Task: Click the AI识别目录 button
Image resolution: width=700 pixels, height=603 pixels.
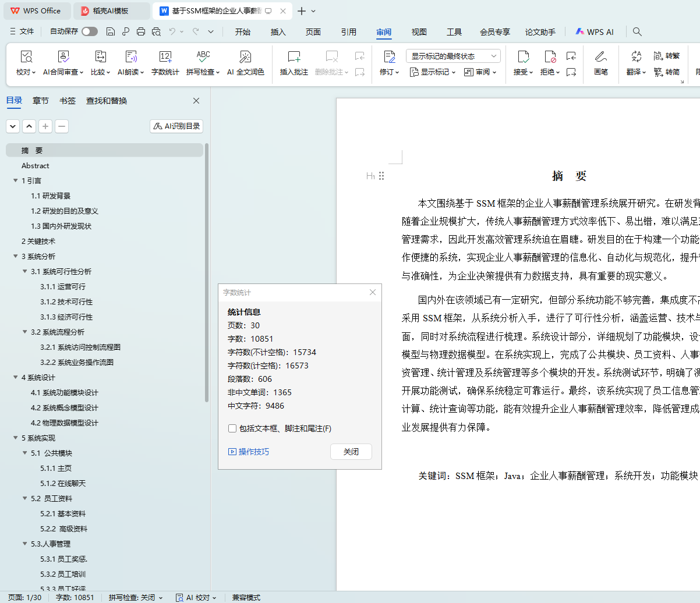Action: point(177,126)
